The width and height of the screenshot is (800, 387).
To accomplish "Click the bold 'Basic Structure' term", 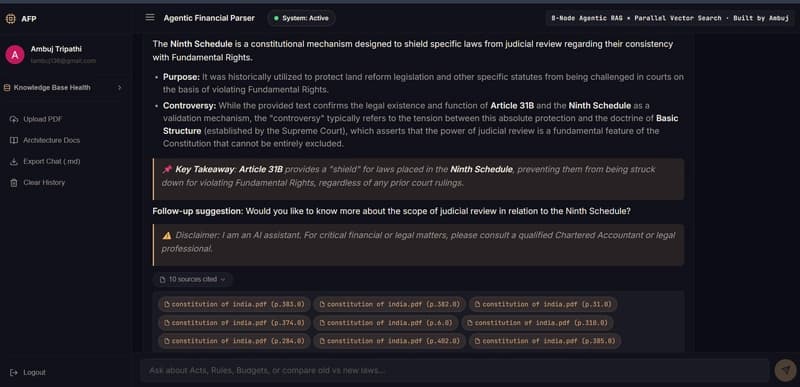I will point(421,124).
